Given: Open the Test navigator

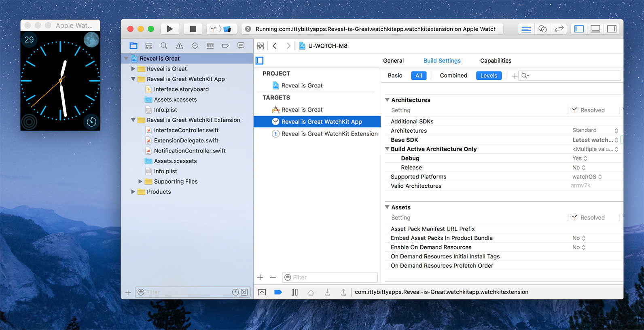Looking at the screenshot, I should point(195,46).
